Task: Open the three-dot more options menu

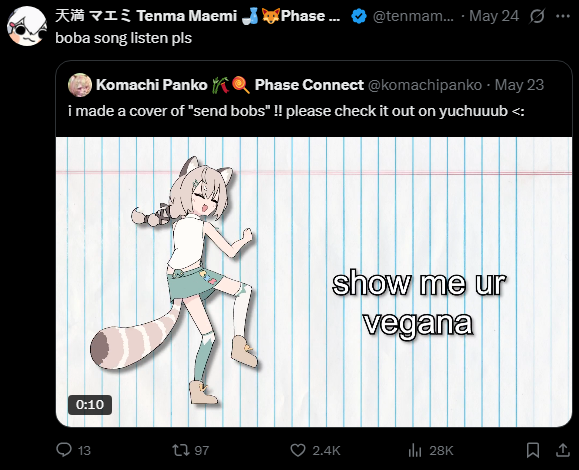Action: tap(563, 16)
